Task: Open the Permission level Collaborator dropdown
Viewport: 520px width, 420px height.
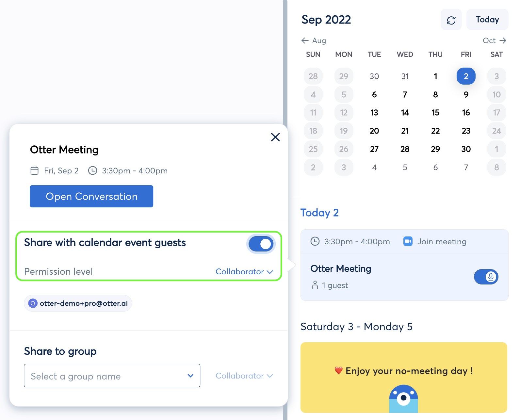Action: (x=244, y=272)
